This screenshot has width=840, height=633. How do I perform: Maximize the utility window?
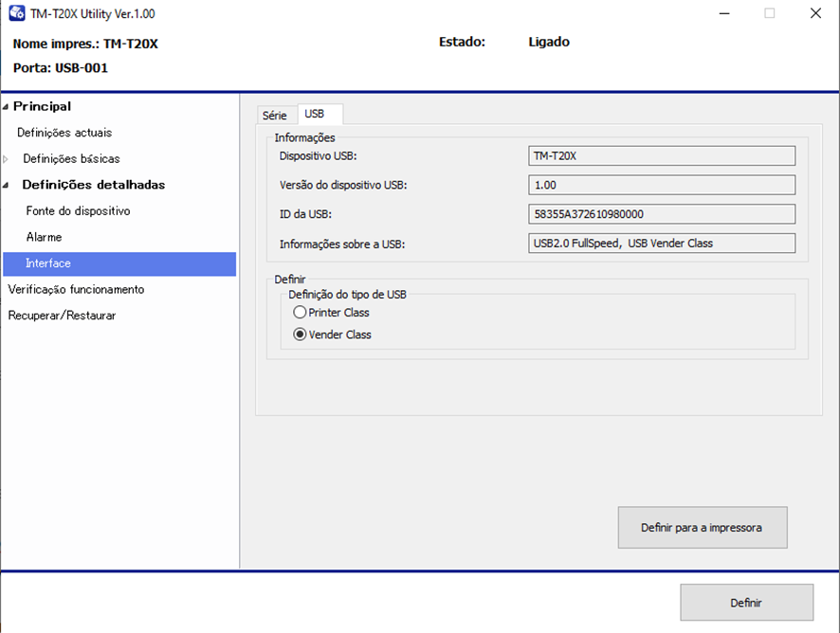(769, 13)
